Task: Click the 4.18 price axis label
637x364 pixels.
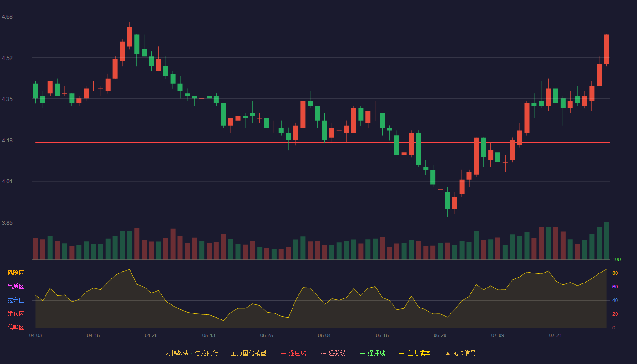Action: tap(7, 141)
